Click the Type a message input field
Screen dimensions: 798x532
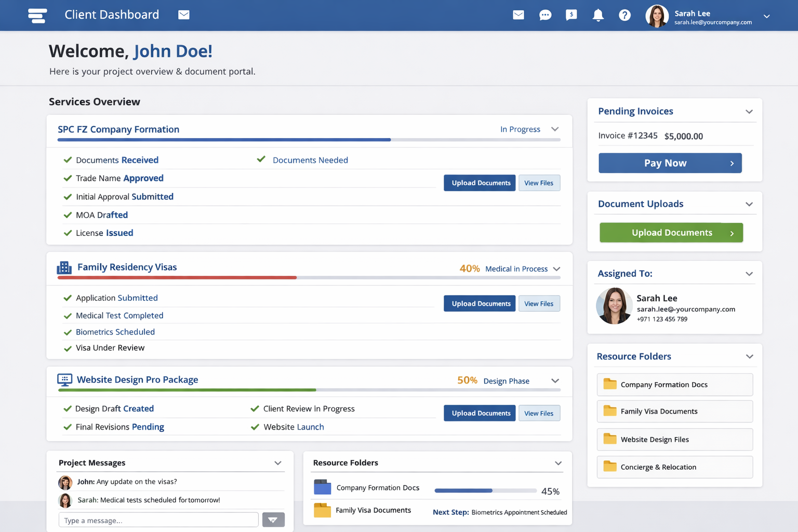[158, 520]
